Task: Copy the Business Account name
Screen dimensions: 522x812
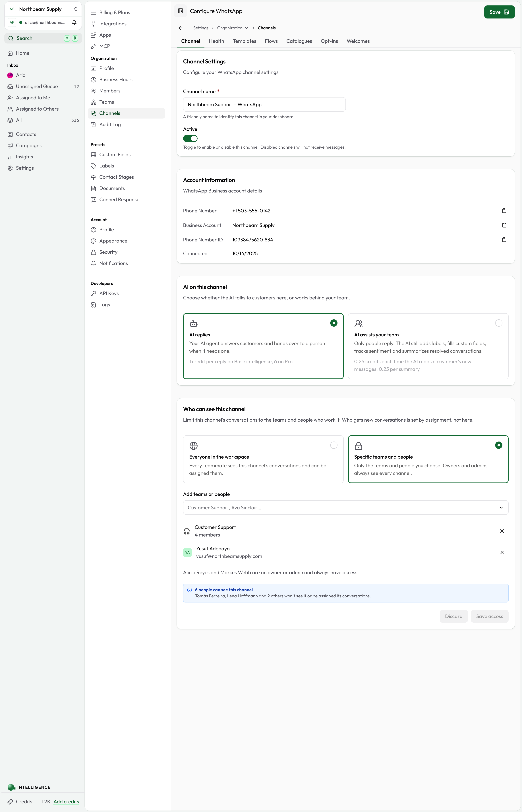Action: 504,225
